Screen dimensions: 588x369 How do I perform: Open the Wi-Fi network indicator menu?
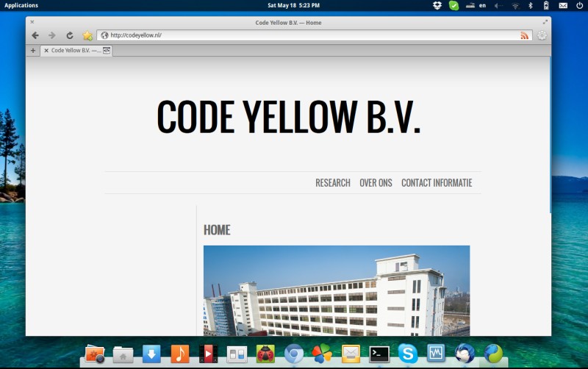click(515, 5)
